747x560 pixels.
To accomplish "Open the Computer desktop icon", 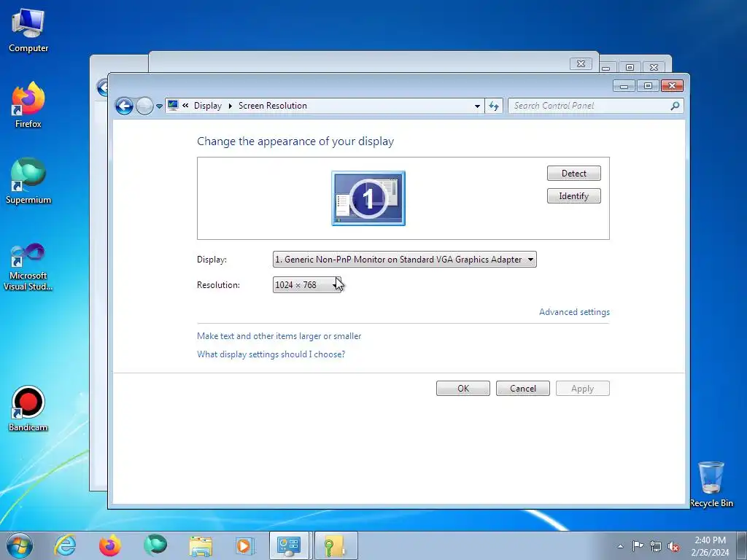I will [x=28, y=31].
